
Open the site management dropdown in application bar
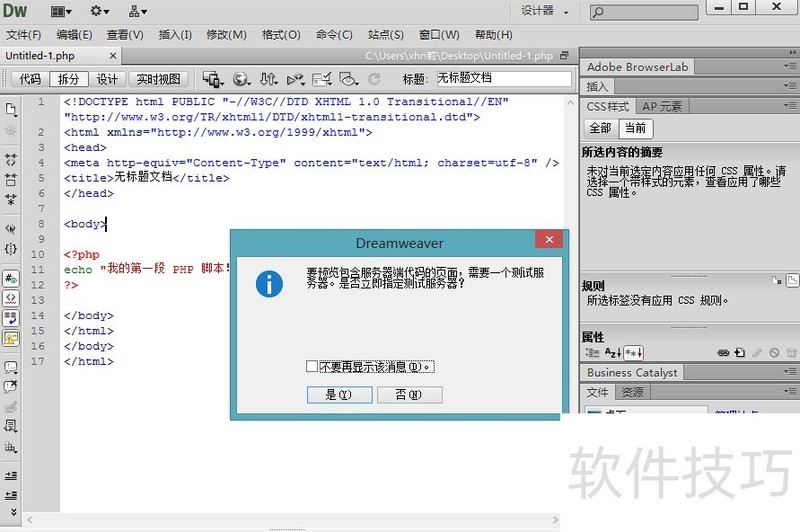click(x=138, y=11)
